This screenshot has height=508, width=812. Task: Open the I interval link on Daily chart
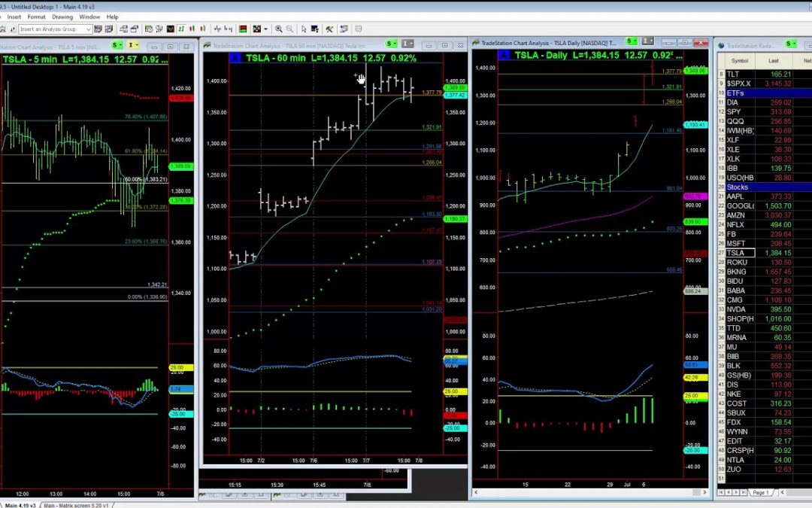click(647, 41)
